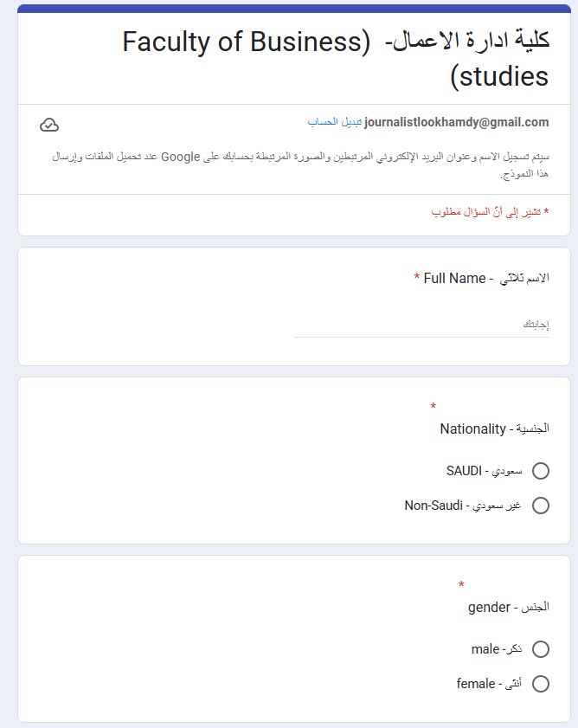Click the 'female - أنثى' option text
The height and width of the screenshot is (728, 578).
(488, 684)
